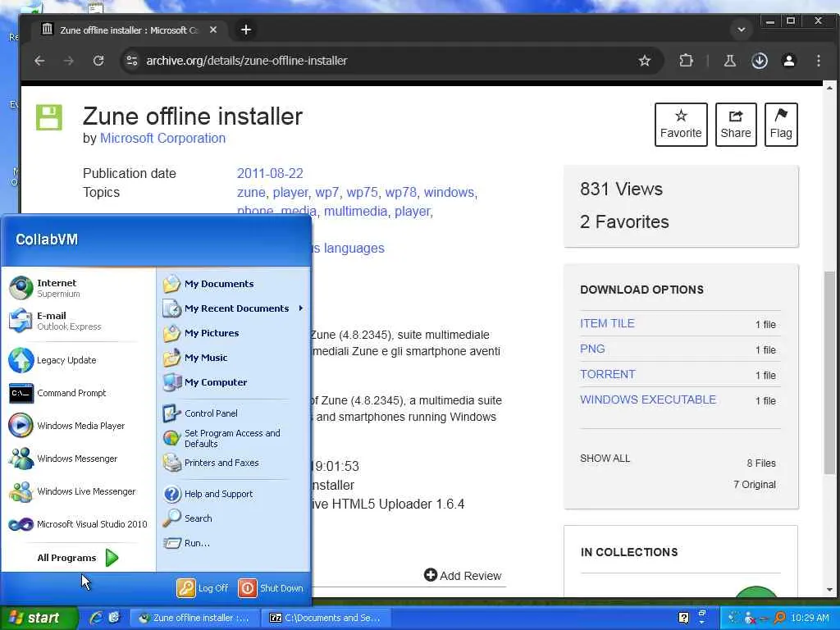Open E-mail Outlook Express entry
840x630 pixels.
78,321
